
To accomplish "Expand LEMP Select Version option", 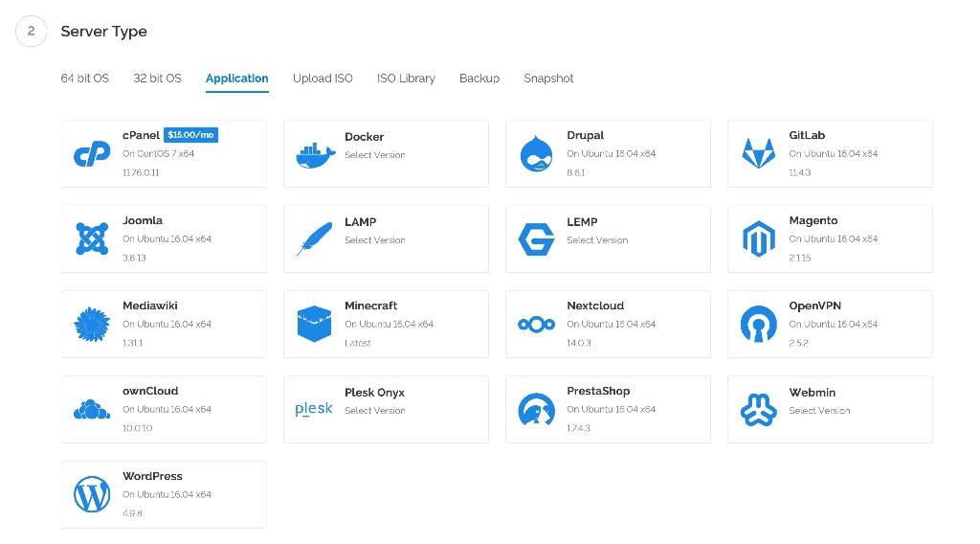I will click(x=597, y=240).
